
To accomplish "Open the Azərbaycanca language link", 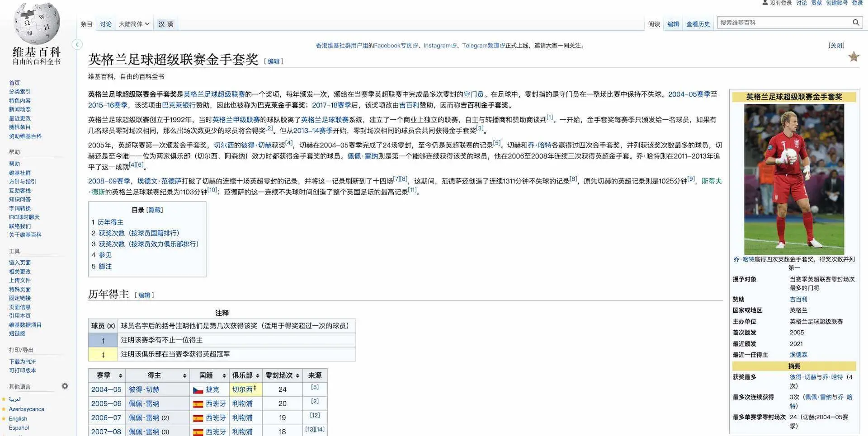I will coord(26,409).
